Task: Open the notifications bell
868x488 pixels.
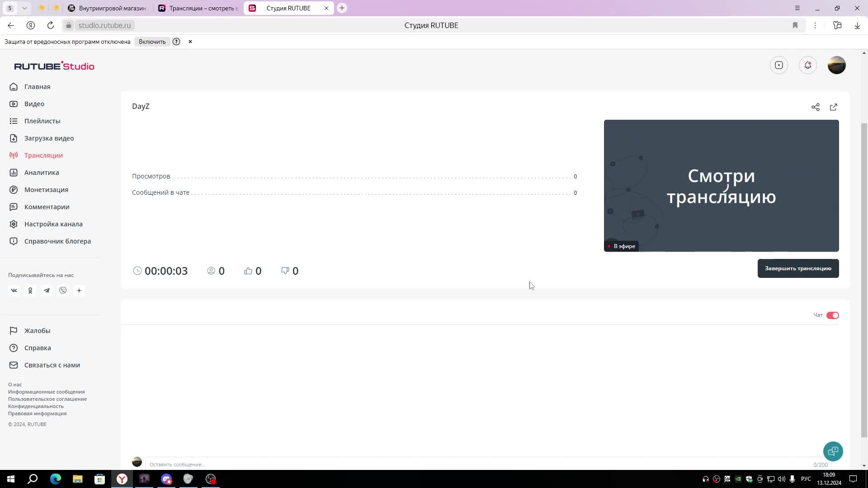Action: pyautogui.click(x=807, y=65)
